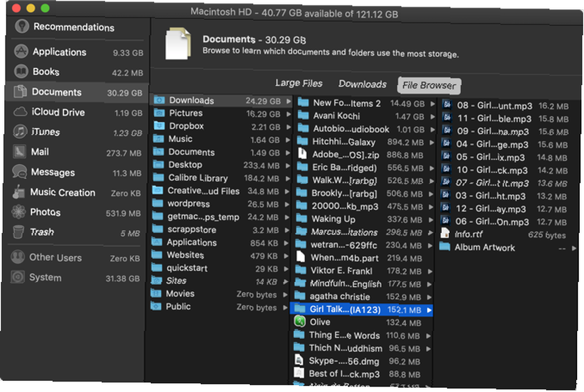
Task: Click the 11 - Girl...ble.mp3 file name
Action: coord(494,118)
